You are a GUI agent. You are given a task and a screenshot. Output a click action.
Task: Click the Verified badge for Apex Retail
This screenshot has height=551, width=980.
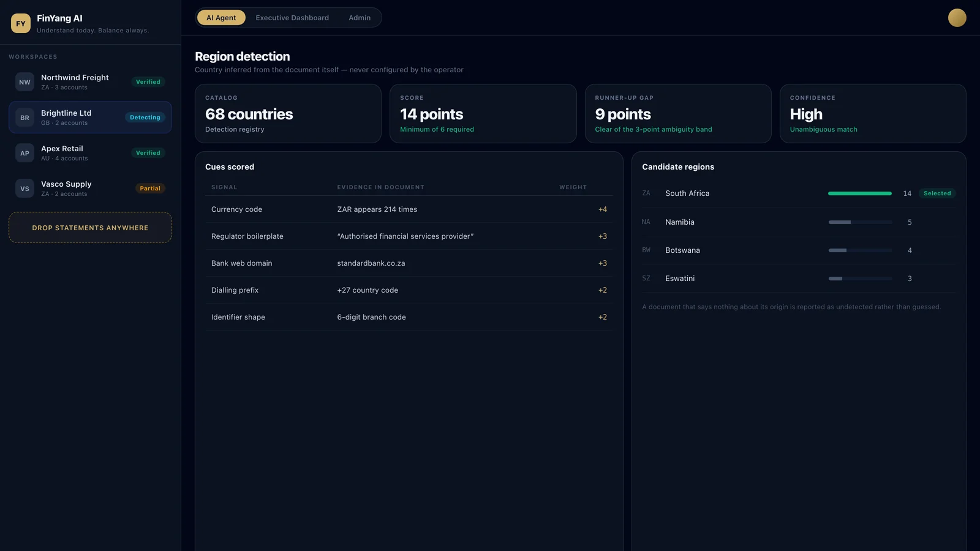[148, 153]
